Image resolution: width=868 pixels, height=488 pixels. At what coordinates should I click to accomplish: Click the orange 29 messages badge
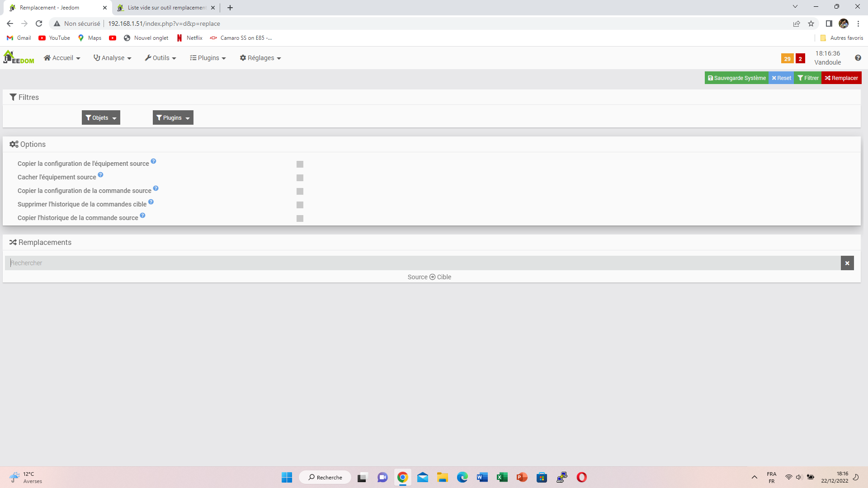coord(787,59)
